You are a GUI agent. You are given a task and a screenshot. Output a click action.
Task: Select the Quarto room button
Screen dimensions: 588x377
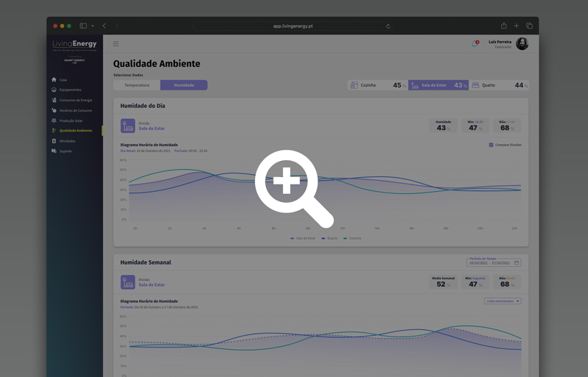(x=499, y=85)
